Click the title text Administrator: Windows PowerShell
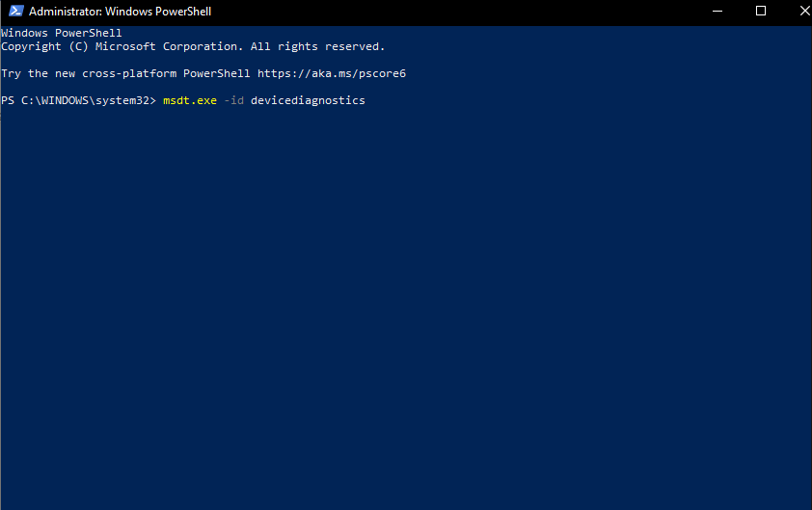812x510 pixels. pyautogui.click(x=121, y=12)
